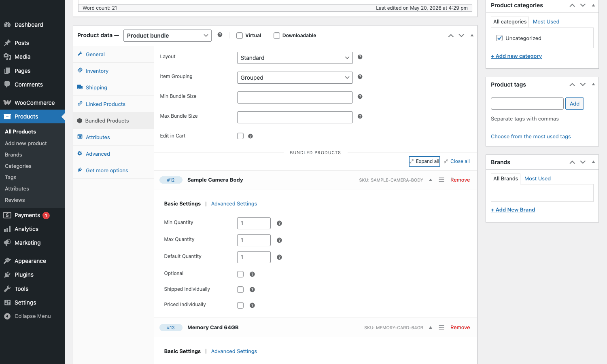Remove the Sample Camera Body item
The image size is (607, 364).
pos(460,180)
